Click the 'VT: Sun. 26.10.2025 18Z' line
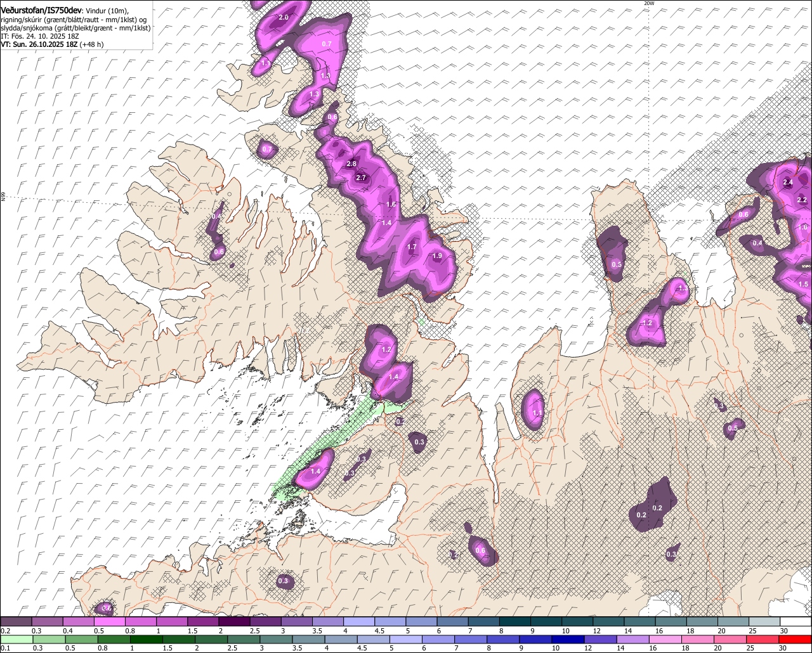812x653 pixels. pos(38,44)
